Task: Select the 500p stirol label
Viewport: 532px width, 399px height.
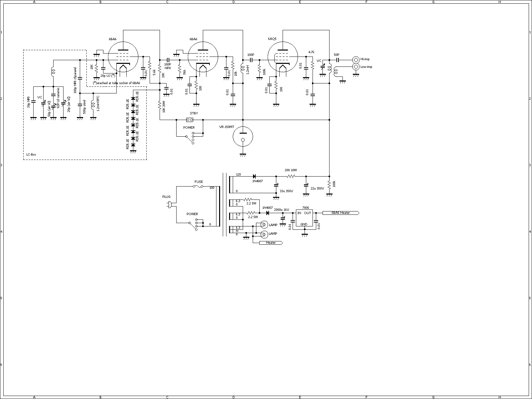Action: tap(84, 107)
